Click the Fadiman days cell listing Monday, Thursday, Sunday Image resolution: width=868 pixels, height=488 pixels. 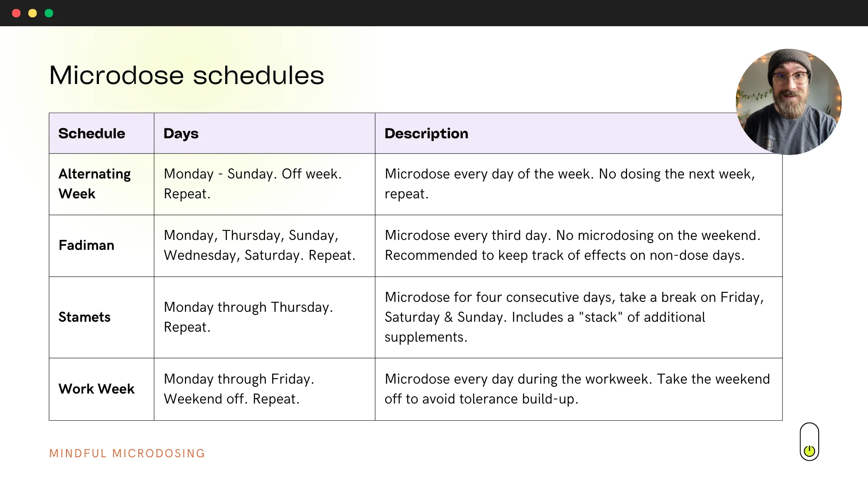[x=259, y=245]
